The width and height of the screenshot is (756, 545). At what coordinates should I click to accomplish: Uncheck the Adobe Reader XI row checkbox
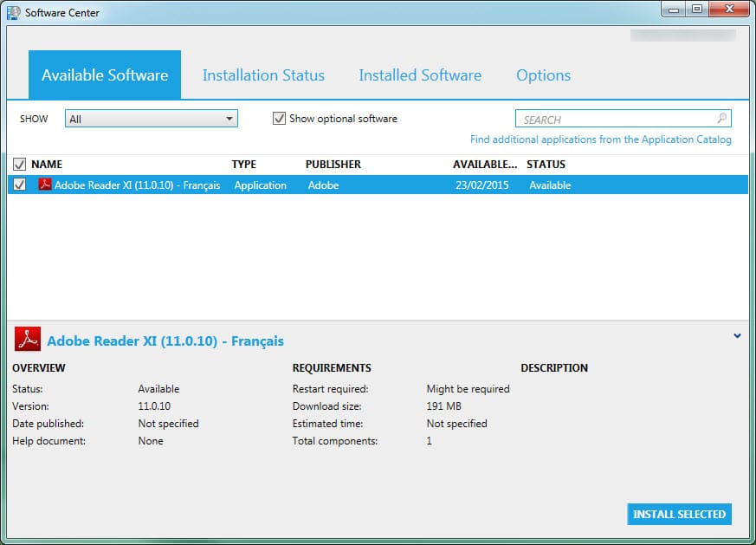coord(19,185)
